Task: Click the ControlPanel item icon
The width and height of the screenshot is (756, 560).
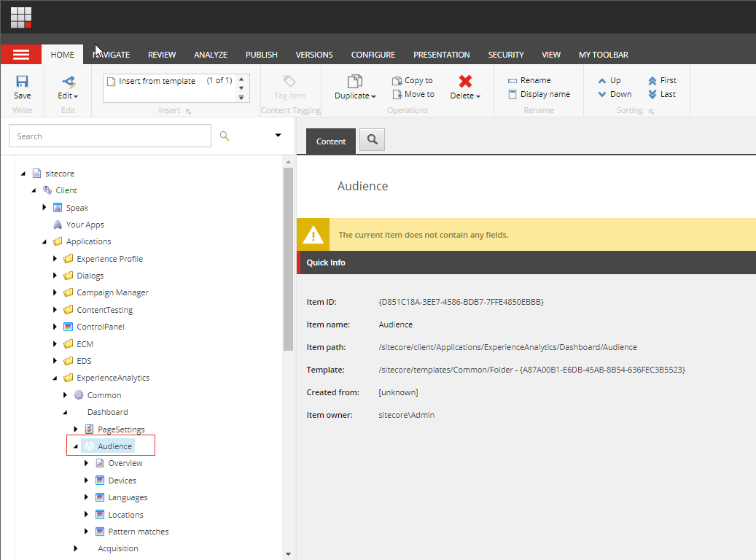Action: coord(68,327)
